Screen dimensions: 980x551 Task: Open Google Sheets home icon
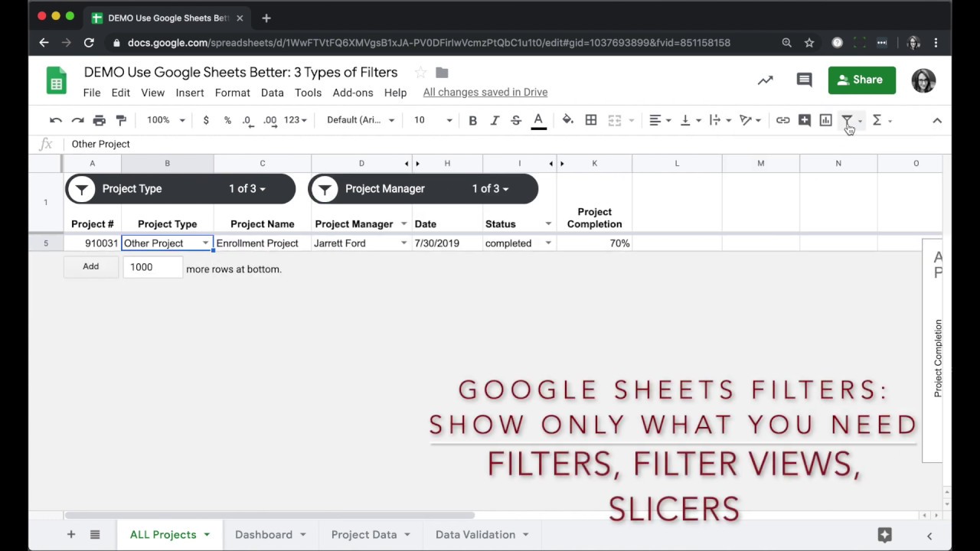[57, 80]
